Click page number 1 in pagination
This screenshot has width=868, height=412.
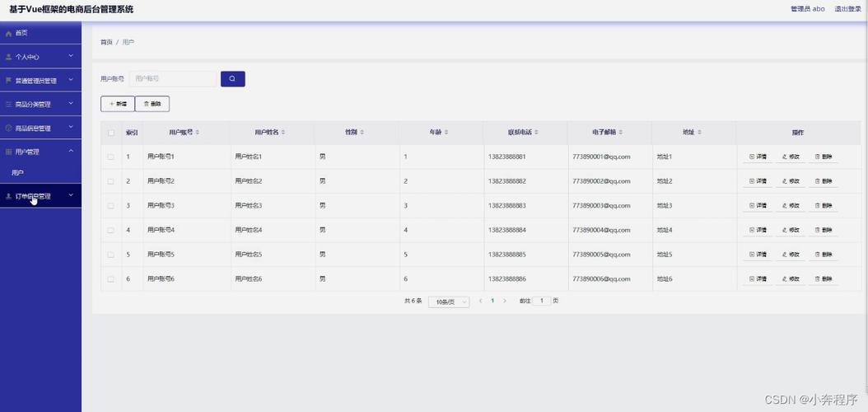[492, 301]
